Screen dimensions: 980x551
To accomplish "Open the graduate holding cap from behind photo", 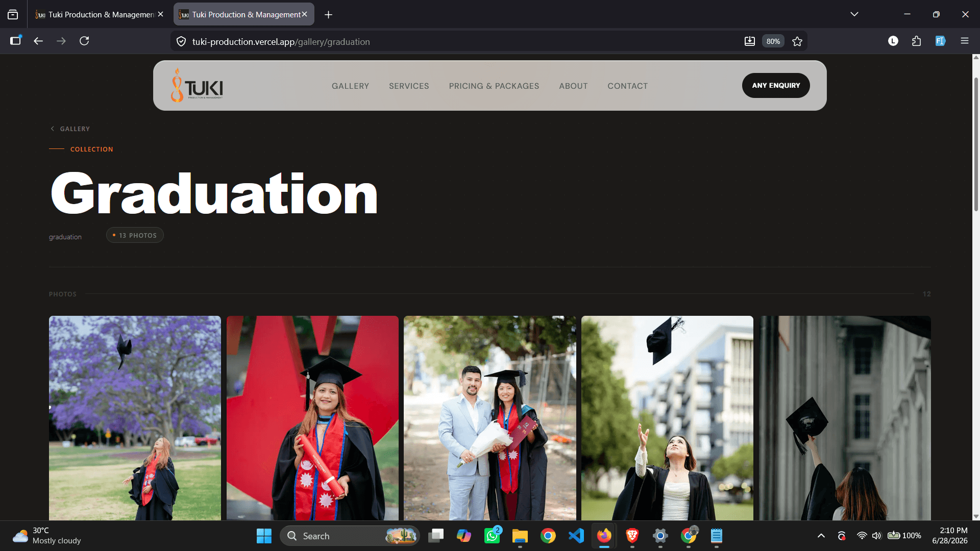I will click(845, 418).
